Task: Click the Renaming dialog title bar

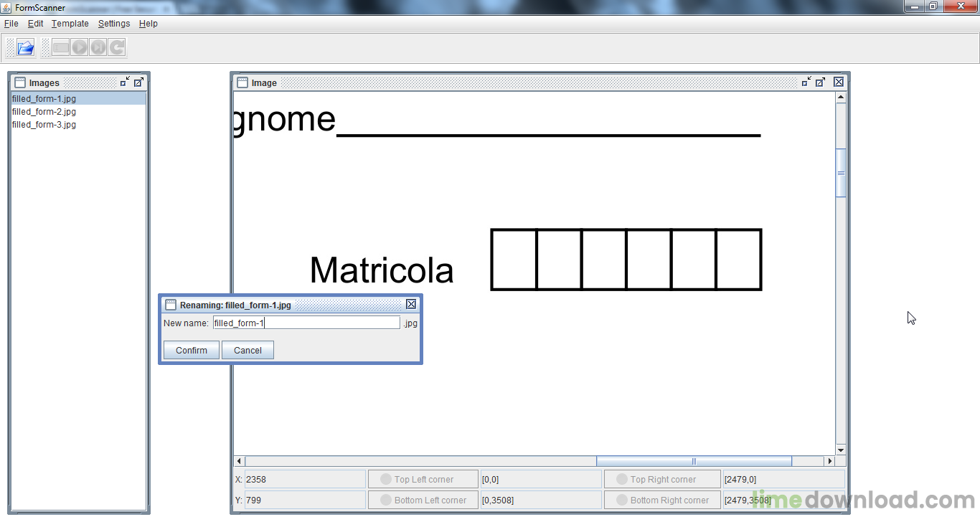Action: pos(290,305)
